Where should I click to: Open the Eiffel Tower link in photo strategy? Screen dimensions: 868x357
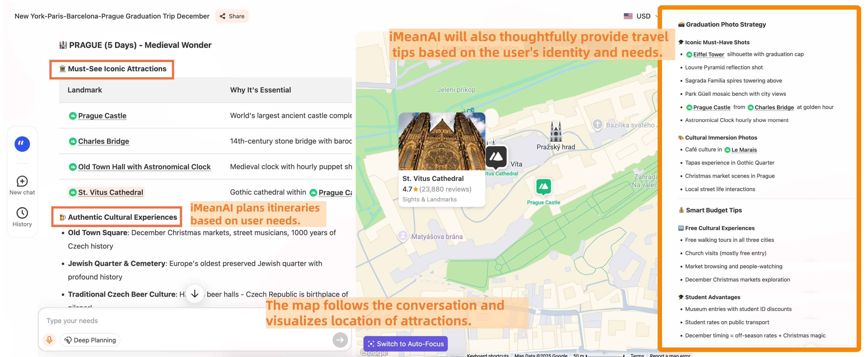[708, 54]
